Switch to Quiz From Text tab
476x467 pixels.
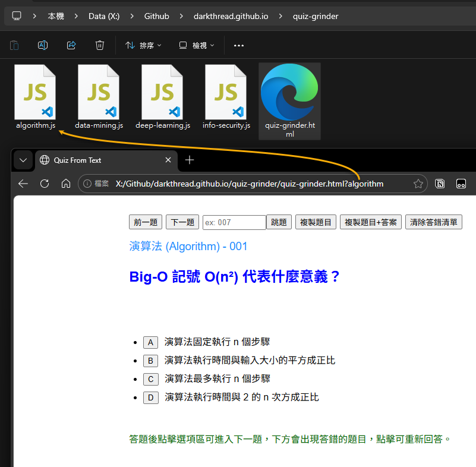(98, 160)
